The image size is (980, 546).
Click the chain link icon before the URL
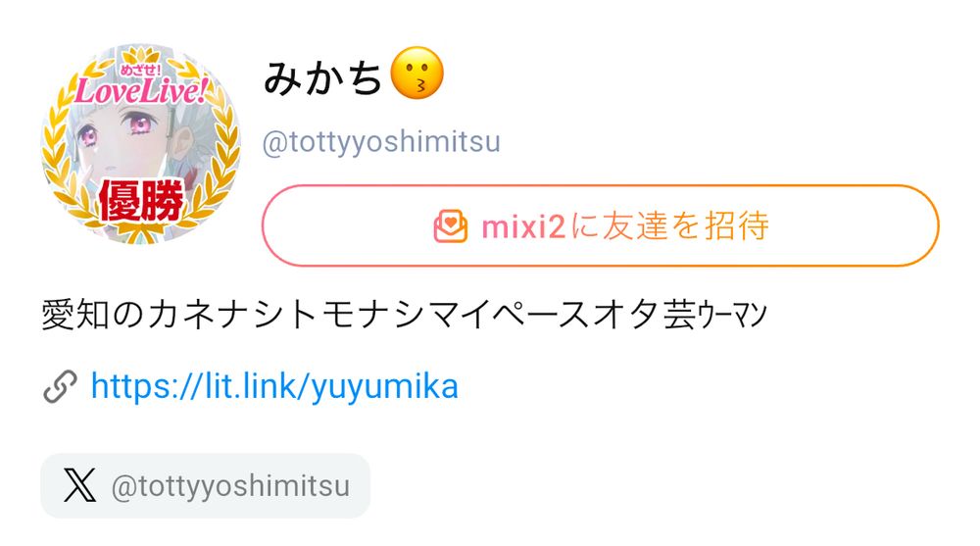click(x=61, y=386)
